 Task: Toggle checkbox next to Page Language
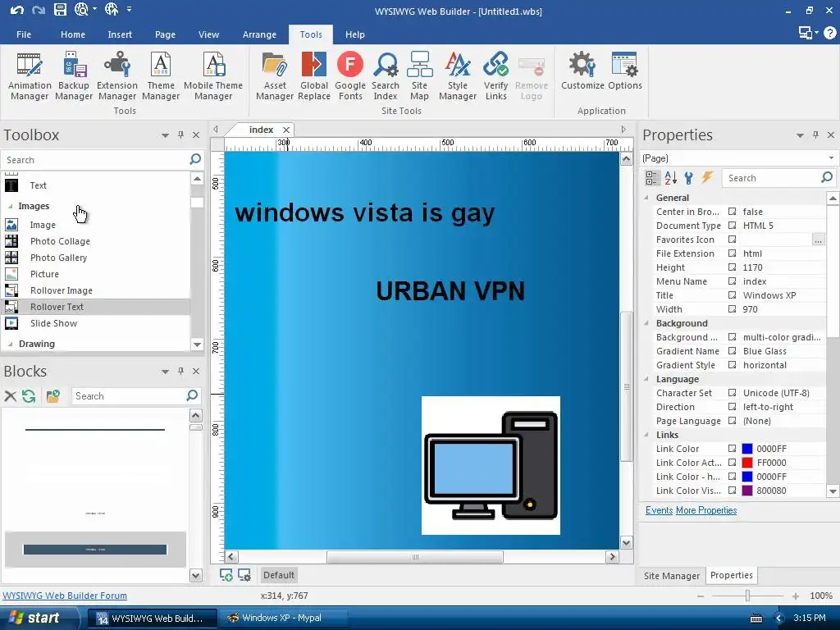coord(732,421)
